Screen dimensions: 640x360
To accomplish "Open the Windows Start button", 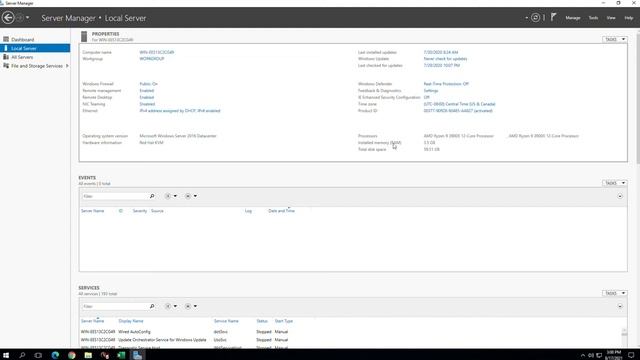I will click(x=6, y=355).
